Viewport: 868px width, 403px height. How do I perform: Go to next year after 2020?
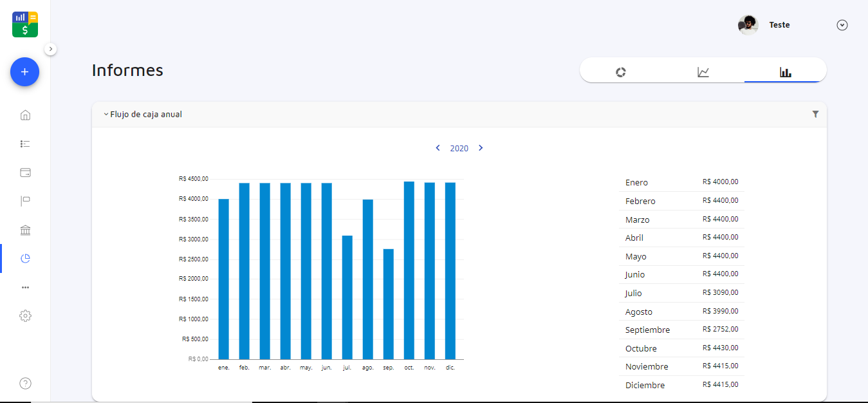click(x=481, y=148)
